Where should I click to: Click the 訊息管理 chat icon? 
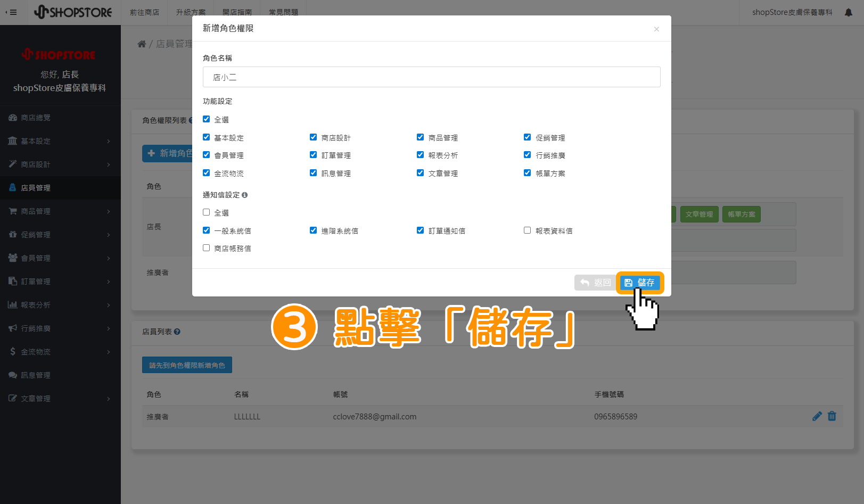coord(13,375)
